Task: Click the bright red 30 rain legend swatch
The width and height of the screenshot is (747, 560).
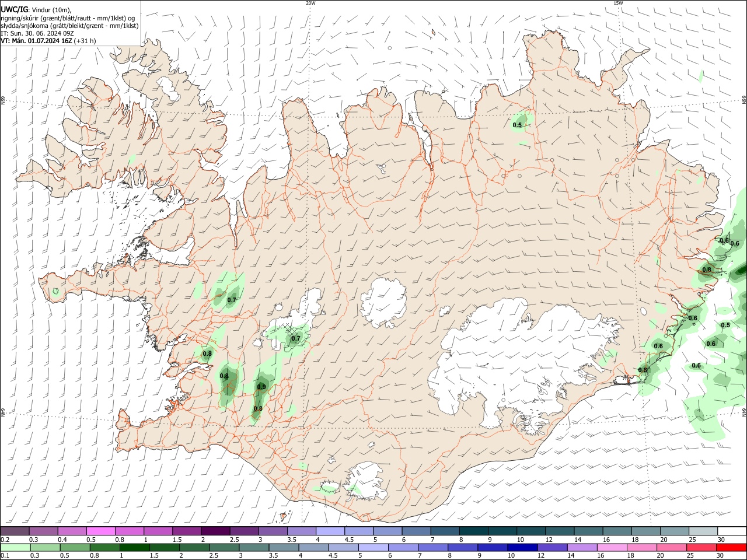Action: (x=731, y=547)
